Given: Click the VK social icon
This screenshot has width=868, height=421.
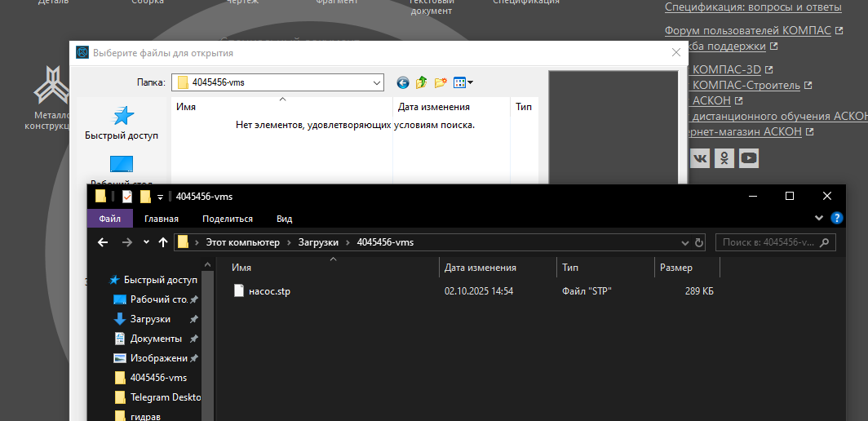Looking at the screenshot, I should [700, 157].
